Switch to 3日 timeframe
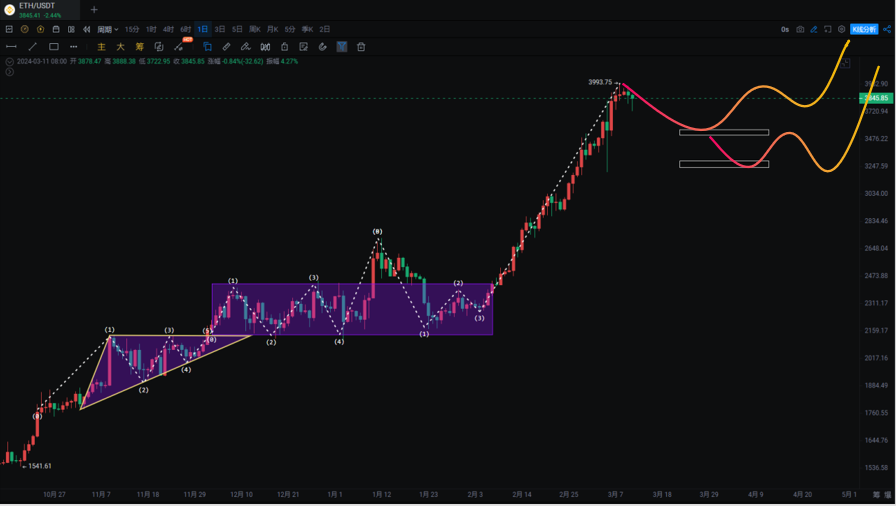 pos(220,29)
